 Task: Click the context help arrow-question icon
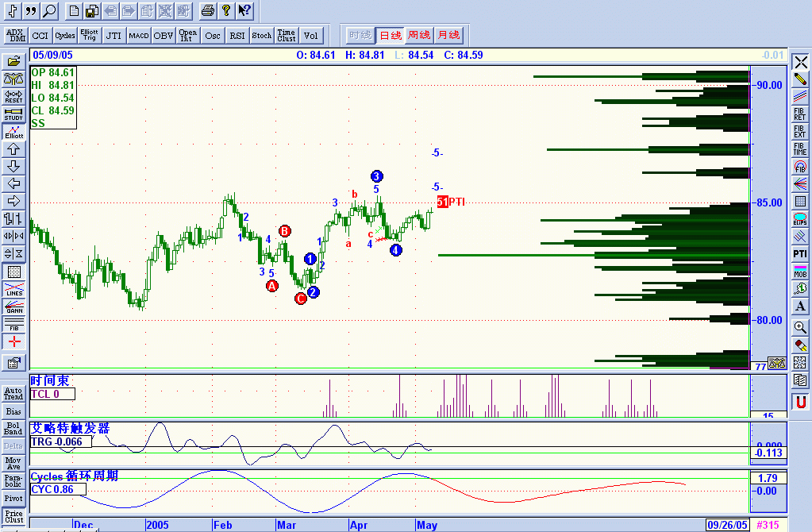pos(244,10)
